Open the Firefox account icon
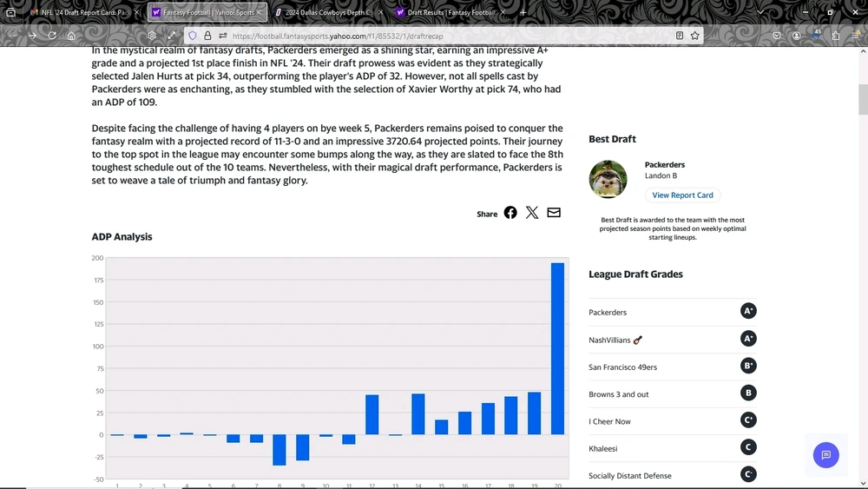Image resolution: width=868 pixels, height=489 pixels. coord(796,36)
